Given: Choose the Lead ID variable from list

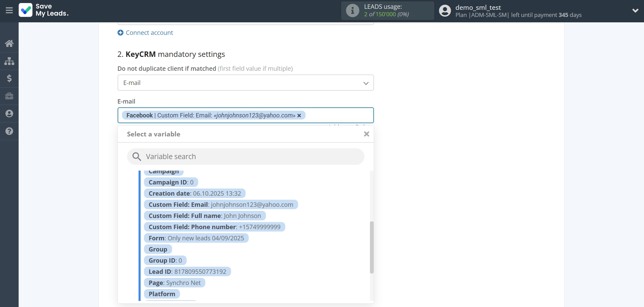Looking at the screenshot, I should click(x=187, y=271).
